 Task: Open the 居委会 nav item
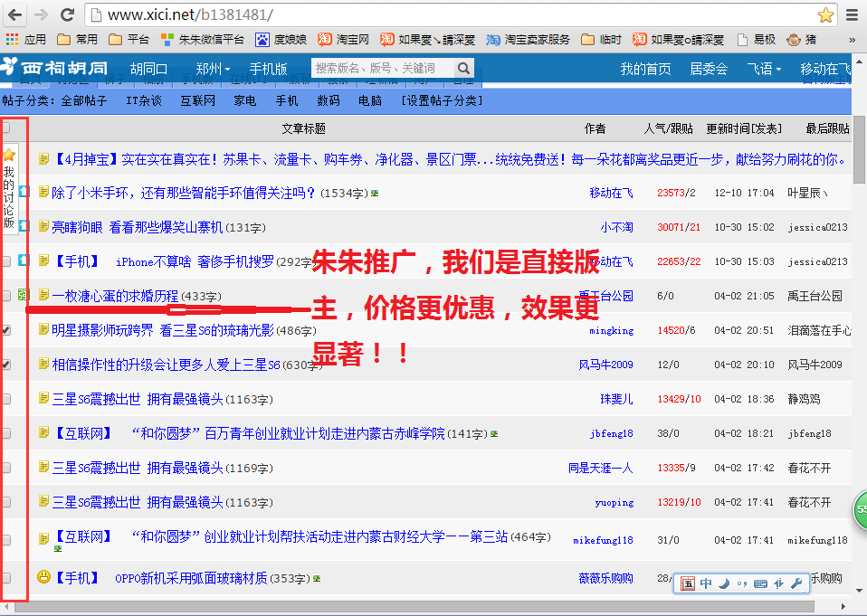tap(709, 69)
